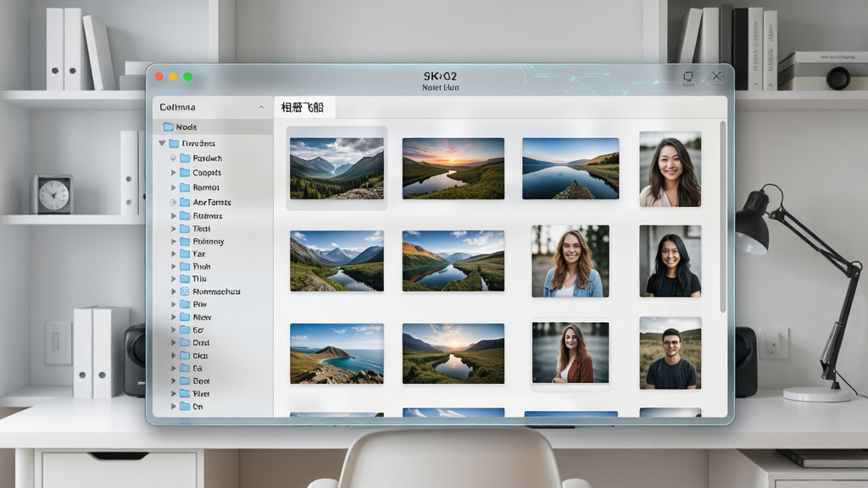Select the cloudy mountain valley photo
Image resolution: width=868 pixels, height=488 pixels.
pos(337,169)
